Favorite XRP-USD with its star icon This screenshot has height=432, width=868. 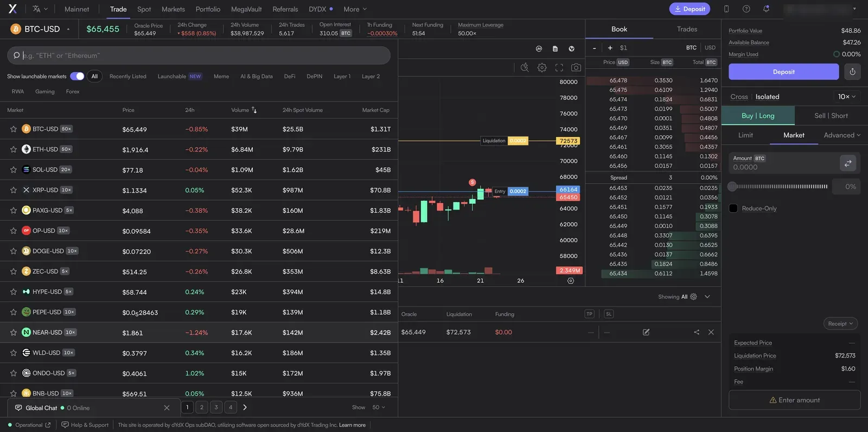(x=14, y=190)
